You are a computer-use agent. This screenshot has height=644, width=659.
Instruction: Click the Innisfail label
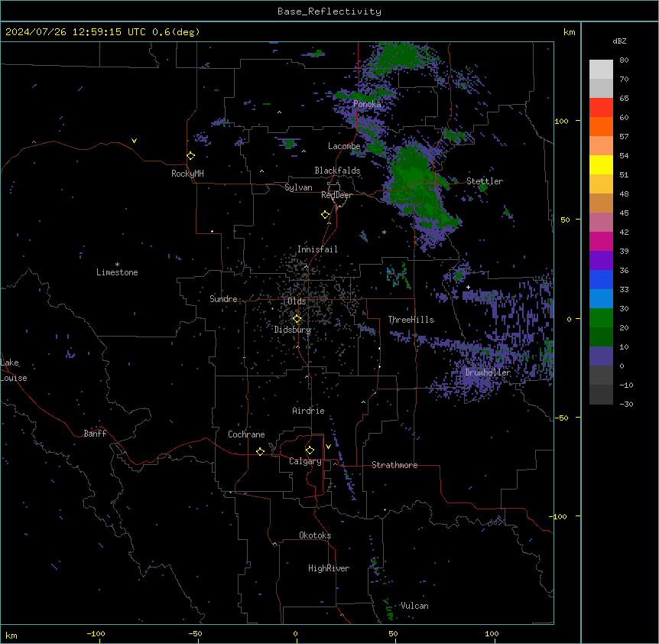pos(317,249)
